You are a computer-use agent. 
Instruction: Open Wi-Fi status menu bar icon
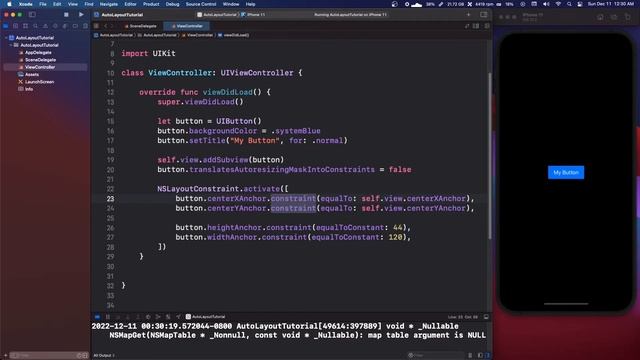point(558,4)
